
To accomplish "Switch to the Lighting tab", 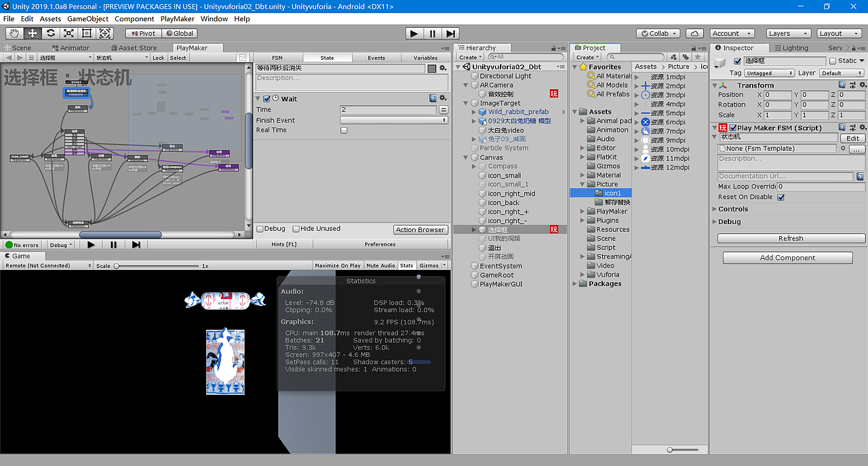I will 791,48.
